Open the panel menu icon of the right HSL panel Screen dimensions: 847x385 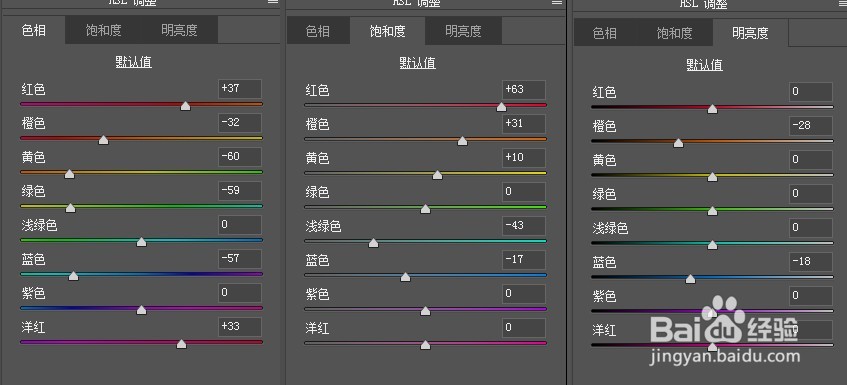coord(844,3)
